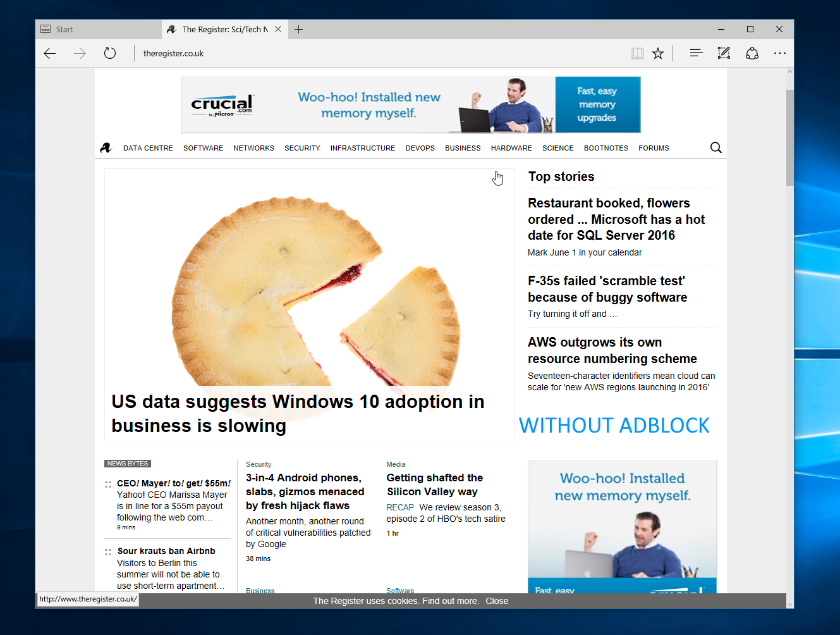The image size is (840, 635).
Task: Open the Infrastructure nav item
Action: pyautogui.click(x=363, y=148)
